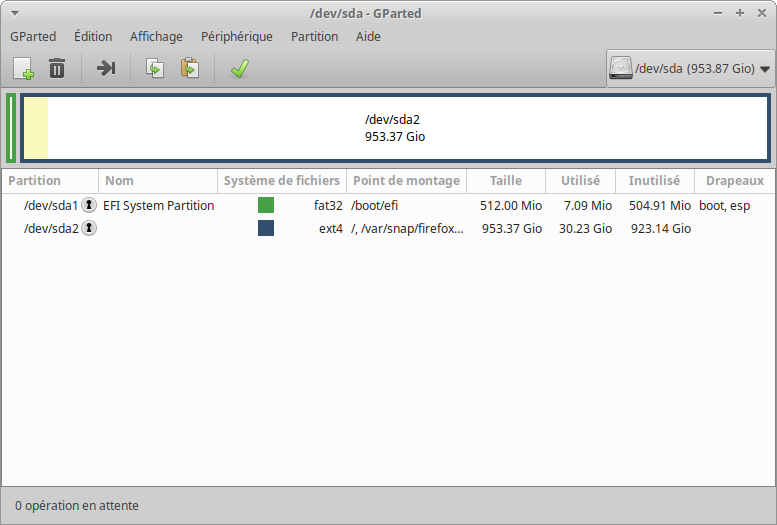Click the 923.14 Gio unused value

click(x=661, y=229)
